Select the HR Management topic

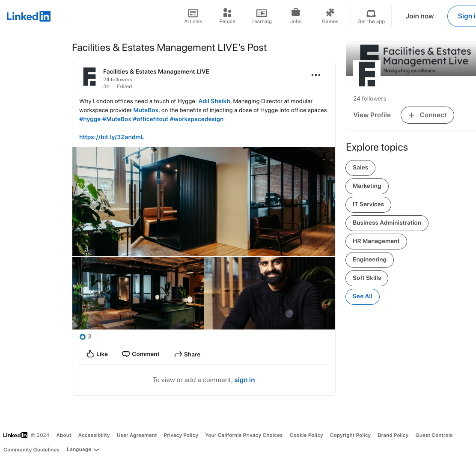pyautogui.click(x=376, y=241)
